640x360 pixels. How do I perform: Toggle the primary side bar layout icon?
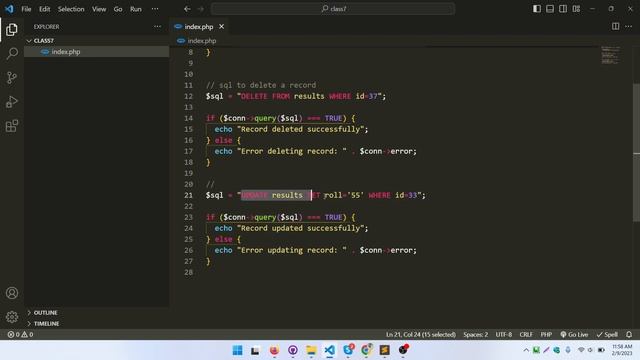point(537,9)
